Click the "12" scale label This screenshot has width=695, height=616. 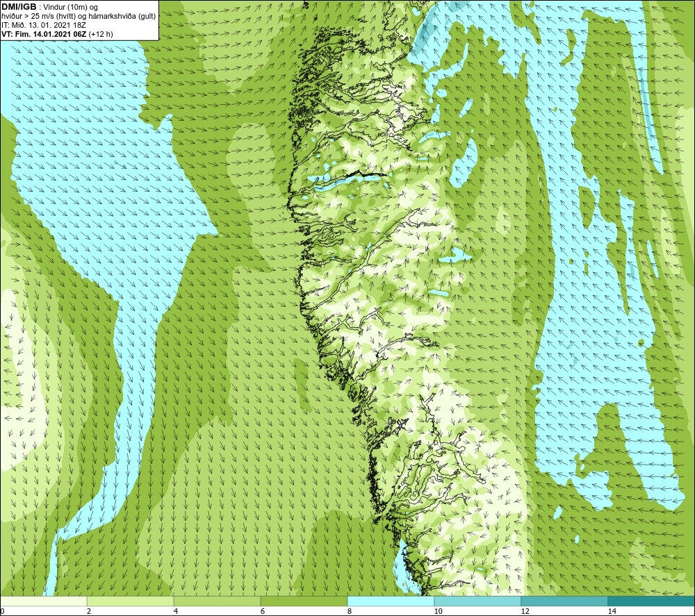point(525,611)
